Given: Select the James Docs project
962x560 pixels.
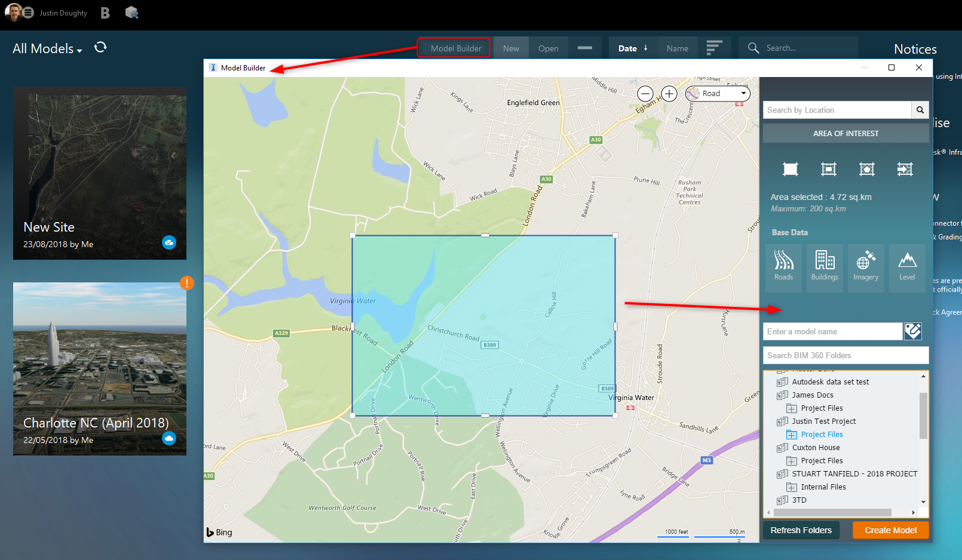Looking at the screenshot, I should point(813,395).
